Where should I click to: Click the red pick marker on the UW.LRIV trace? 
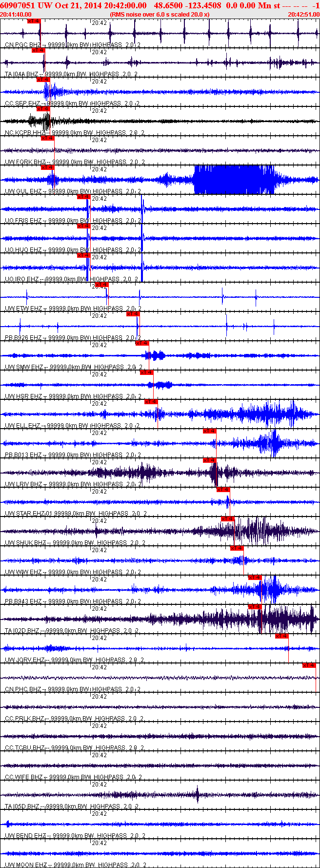click(x=210, y=460)
